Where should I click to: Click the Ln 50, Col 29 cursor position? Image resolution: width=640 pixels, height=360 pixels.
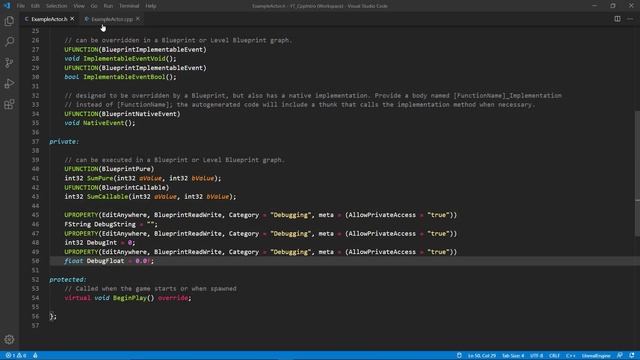[x=482, y=356]
